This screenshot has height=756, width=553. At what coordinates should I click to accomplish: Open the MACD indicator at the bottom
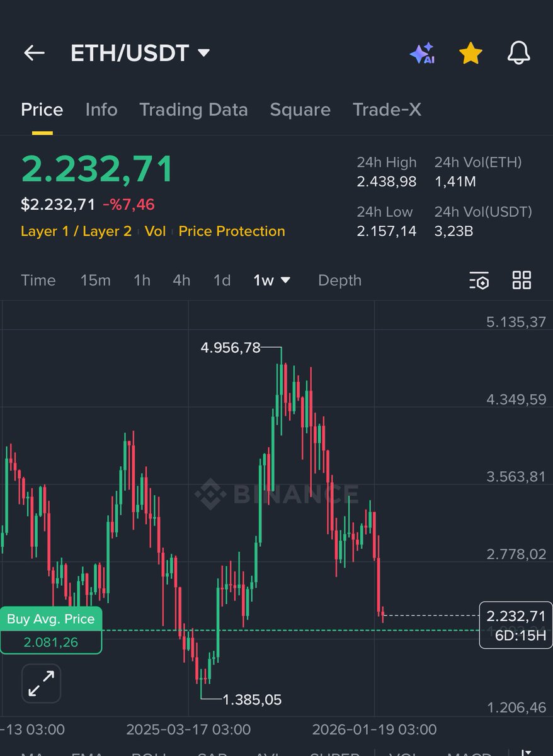[x=467, y=753]
